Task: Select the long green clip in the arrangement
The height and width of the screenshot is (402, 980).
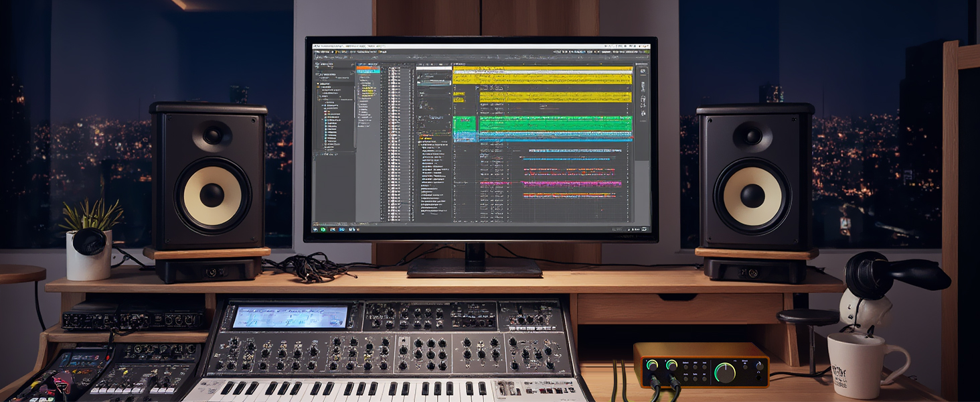Action: tap(556, 123)
